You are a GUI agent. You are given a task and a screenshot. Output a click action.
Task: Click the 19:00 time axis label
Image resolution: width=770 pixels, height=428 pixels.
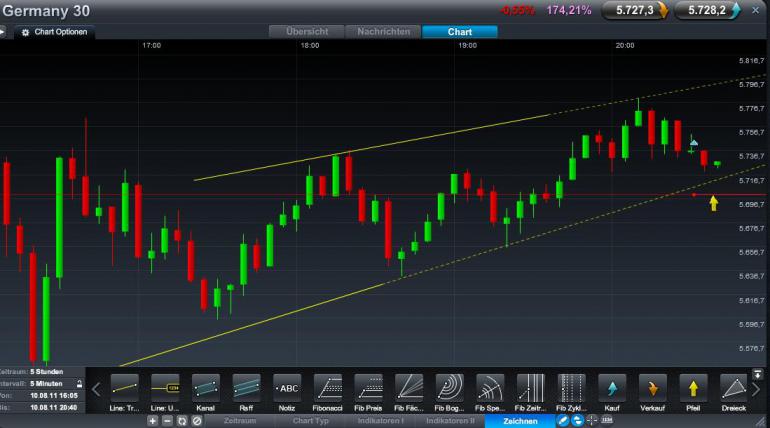(468, 45)
